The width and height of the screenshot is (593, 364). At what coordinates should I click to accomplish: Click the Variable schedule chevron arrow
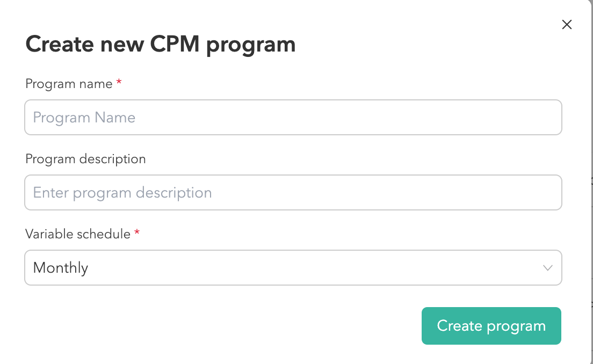548,267
